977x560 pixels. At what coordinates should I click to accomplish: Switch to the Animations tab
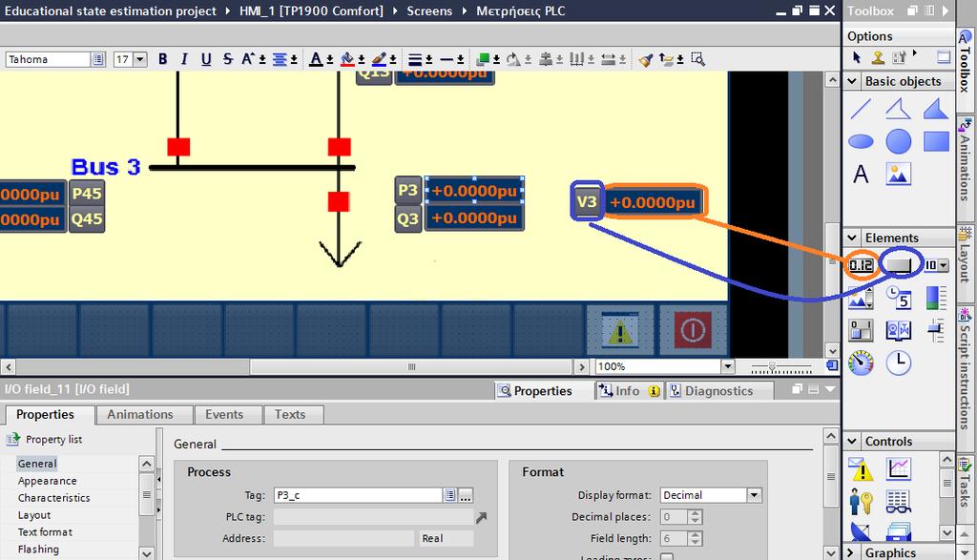point(140,414)
